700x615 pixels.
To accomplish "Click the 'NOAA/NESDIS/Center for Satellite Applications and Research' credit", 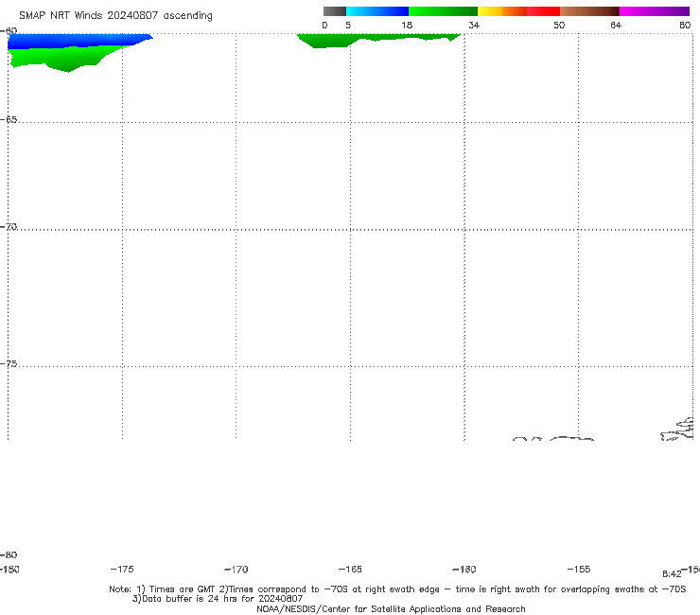I will tap(391, 609).
